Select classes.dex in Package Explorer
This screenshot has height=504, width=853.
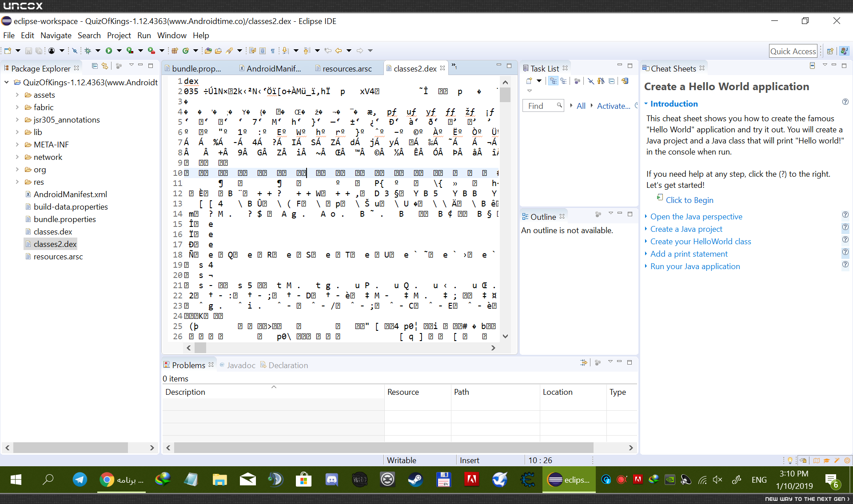pyautogui.click(x=52, y=232)
